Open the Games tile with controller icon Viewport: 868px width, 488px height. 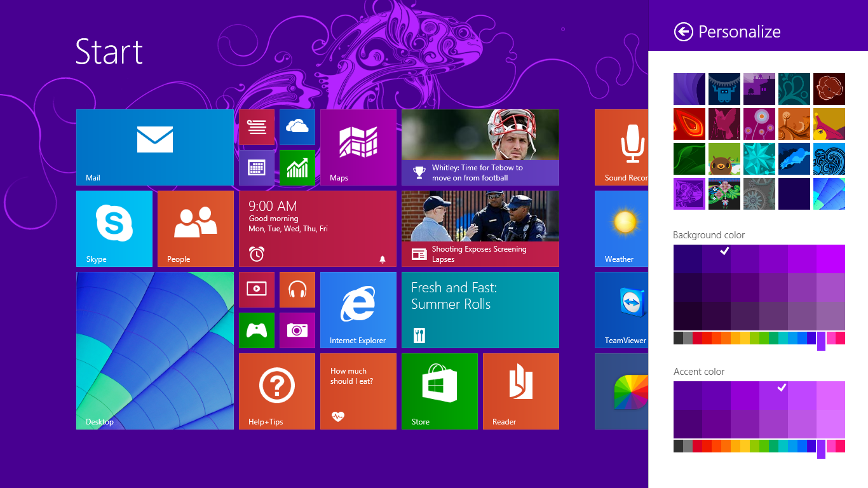[x=256, y=330]
